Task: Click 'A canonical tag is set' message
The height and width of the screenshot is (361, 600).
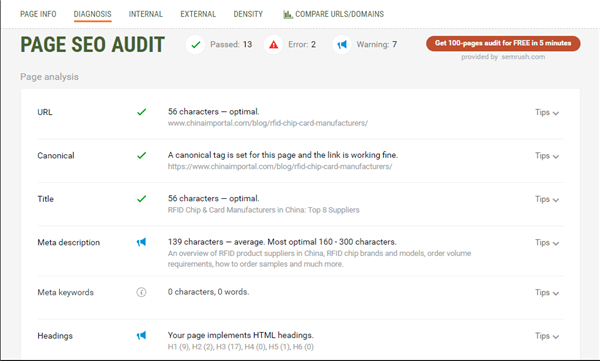Action: coord(283,155)
